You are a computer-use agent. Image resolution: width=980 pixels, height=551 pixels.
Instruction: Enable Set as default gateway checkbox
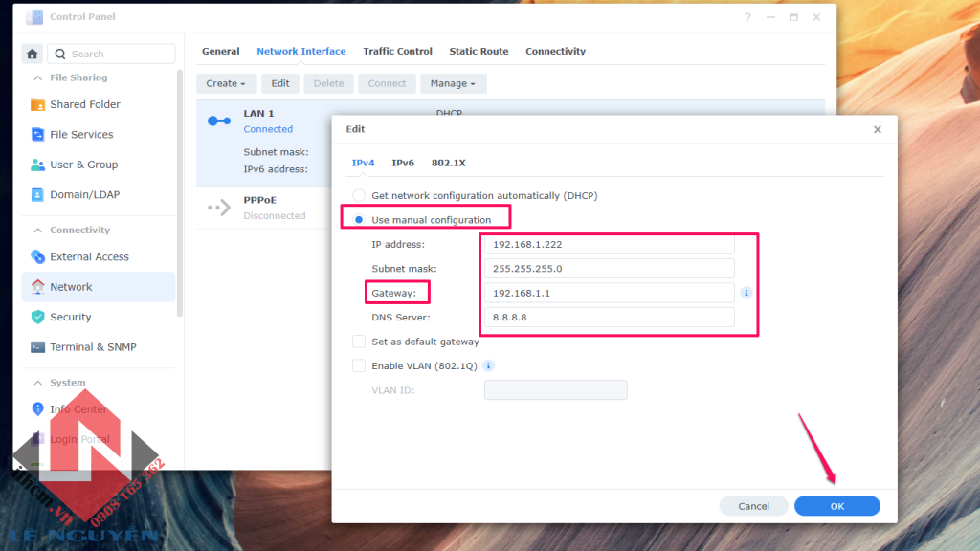point(359,341)
